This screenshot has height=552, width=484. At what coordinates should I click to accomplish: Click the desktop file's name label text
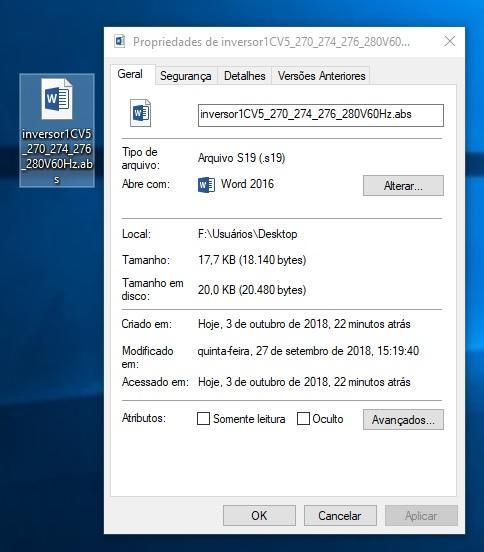pyautogui.click(x=57, y=156)
